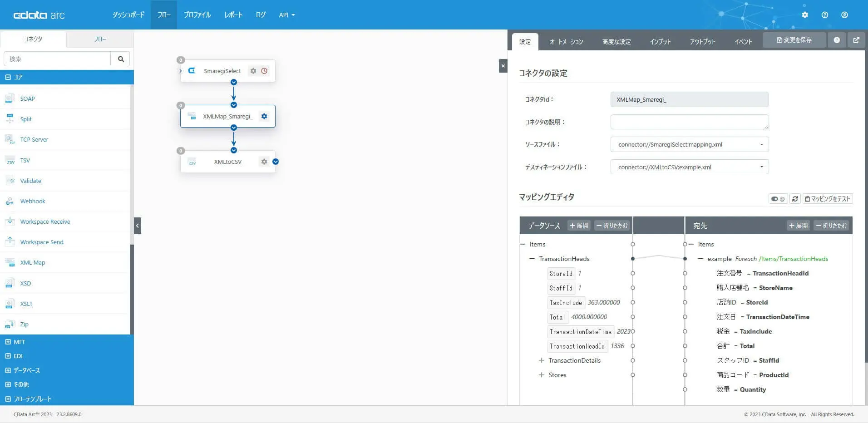Image resolution: width=868 pixels, height=423 pixels.
Task: Click 展開 button in データソース header
Action: (x=579, y=226)
